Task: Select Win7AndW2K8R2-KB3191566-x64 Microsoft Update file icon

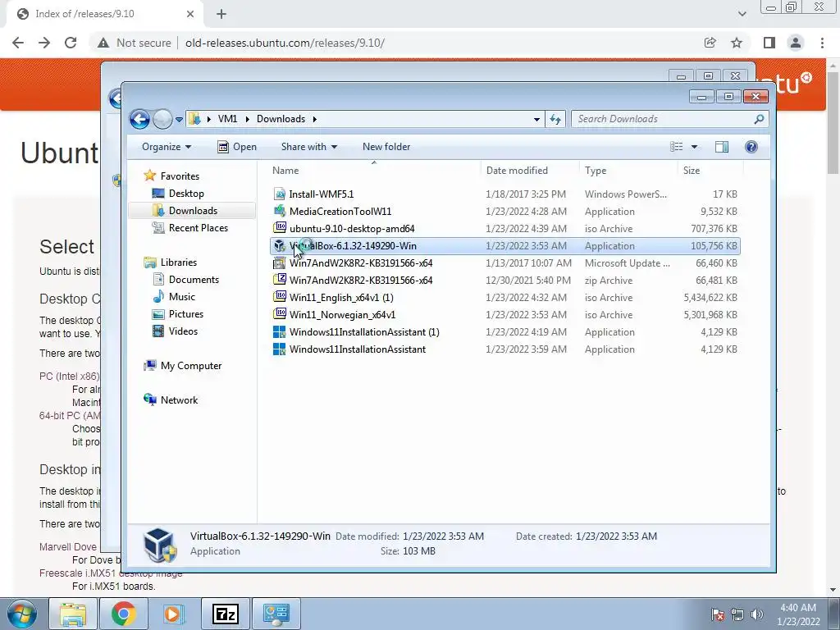Action: point(279,263)
